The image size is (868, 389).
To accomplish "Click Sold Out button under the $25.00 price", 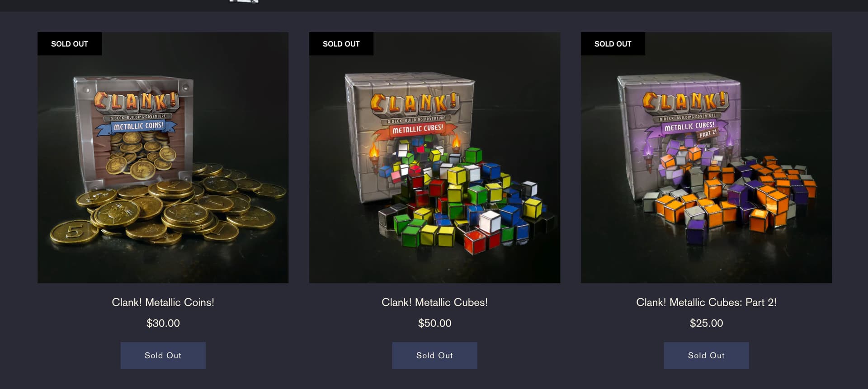I will point(706,356).
